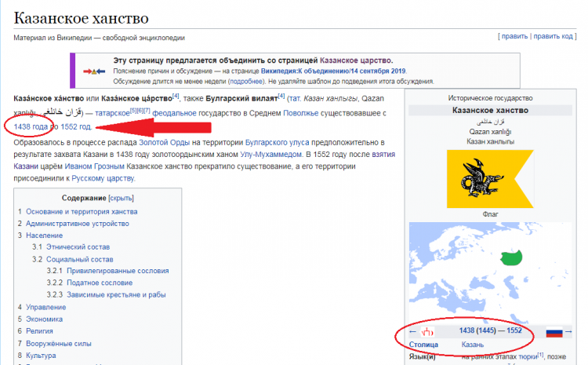Image resolution: width=588 pixels, height=365 pixels.
Task: Click the right arrow successor link
Action: 568,331
